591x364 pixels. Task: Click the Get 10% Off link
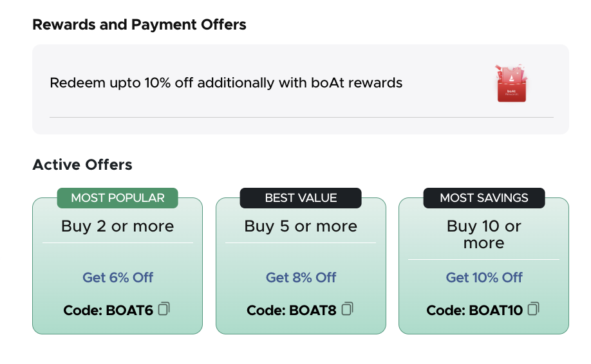pos(484,278)
